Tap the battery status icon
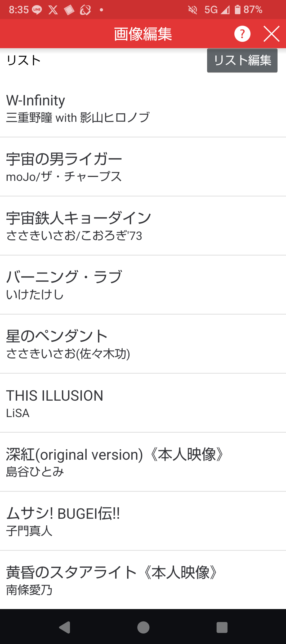The width and height of the screenshot is (286, 644). point(238,10)
